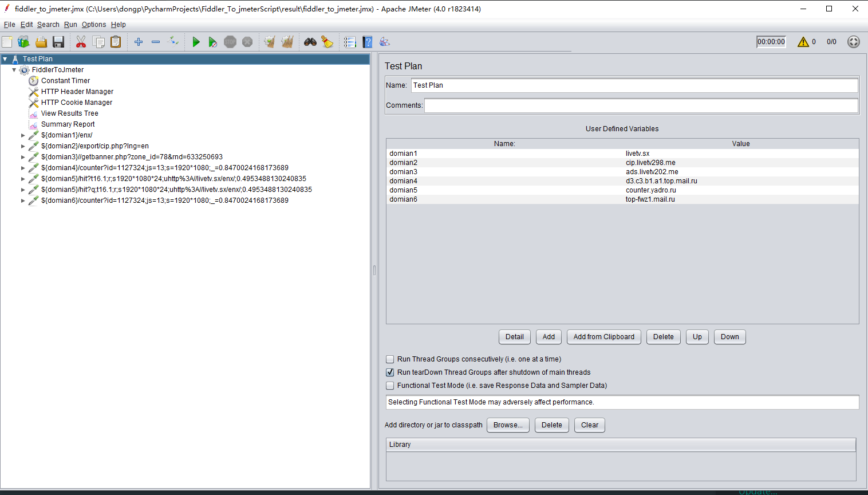
Task: Click the Paste clipboard icon
Action: 116,42
